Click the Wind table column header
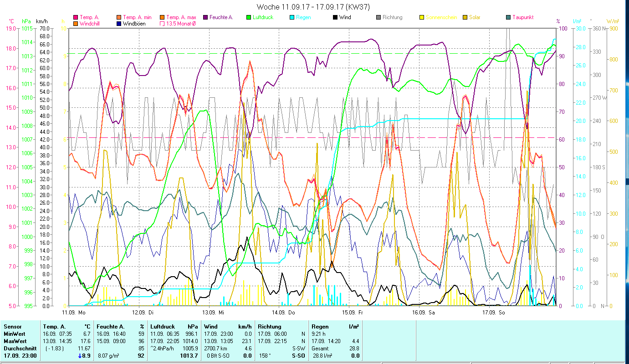 211,327
